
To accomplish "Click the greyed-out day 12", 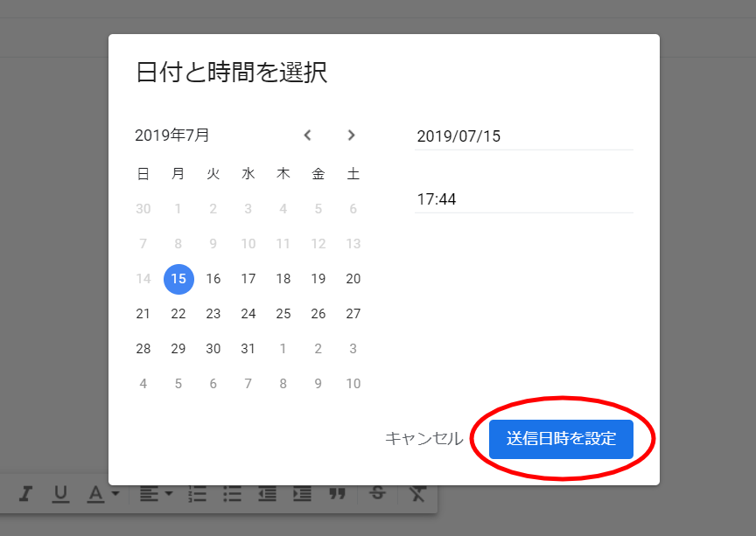I will (318, 244).
